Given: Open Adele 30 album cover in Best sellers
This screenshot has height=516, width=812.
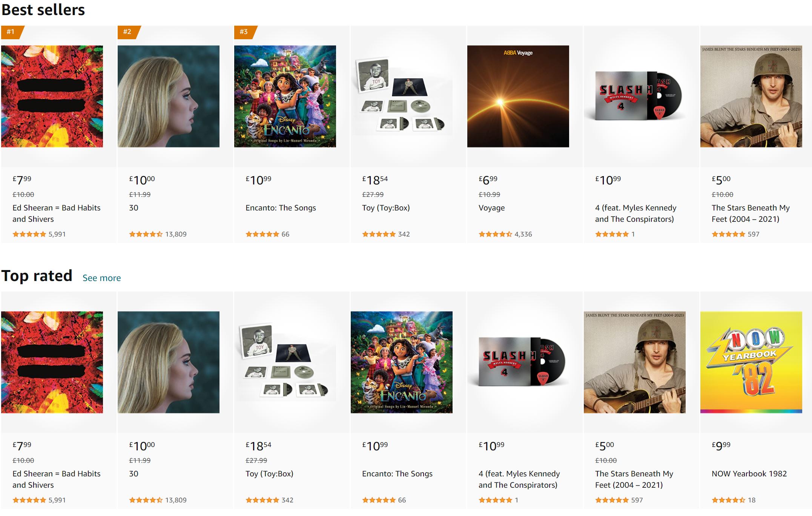Looking at the screenshot, I should pos(169,96).
